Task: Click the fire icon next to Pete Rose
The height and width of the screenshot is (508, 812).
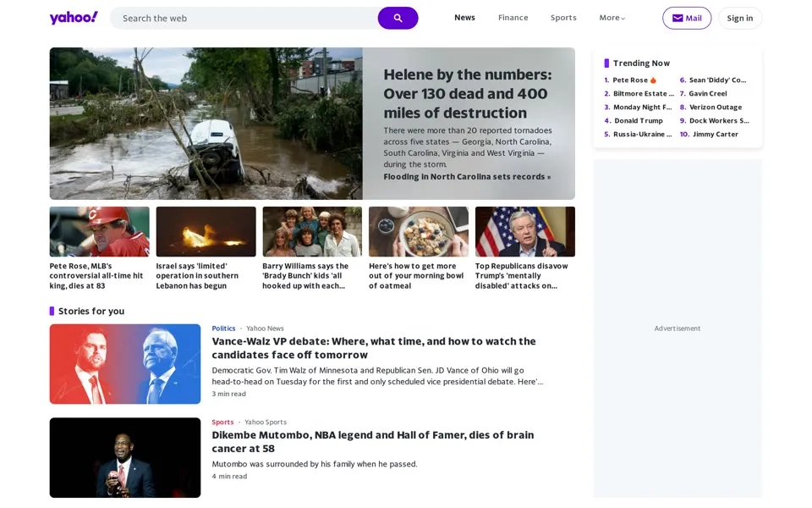Action: [x=653, y=80]
